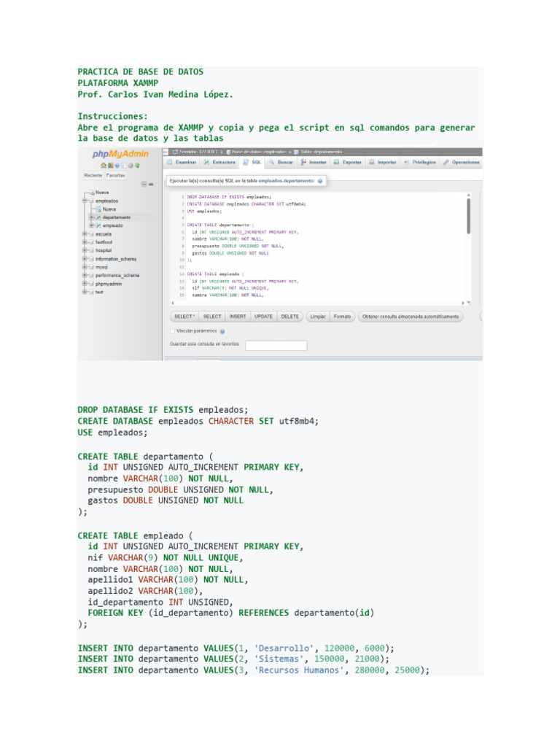The image size is (560, 747).
Task: Click Recente tab in navigation panel
Action: [93, 176]
